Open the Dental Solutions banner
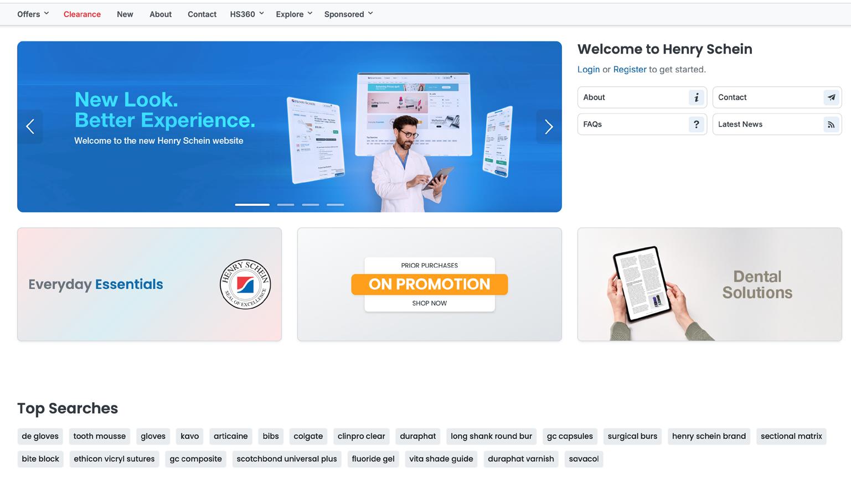This screenshot has height=504, width=851. click(710, 284)
